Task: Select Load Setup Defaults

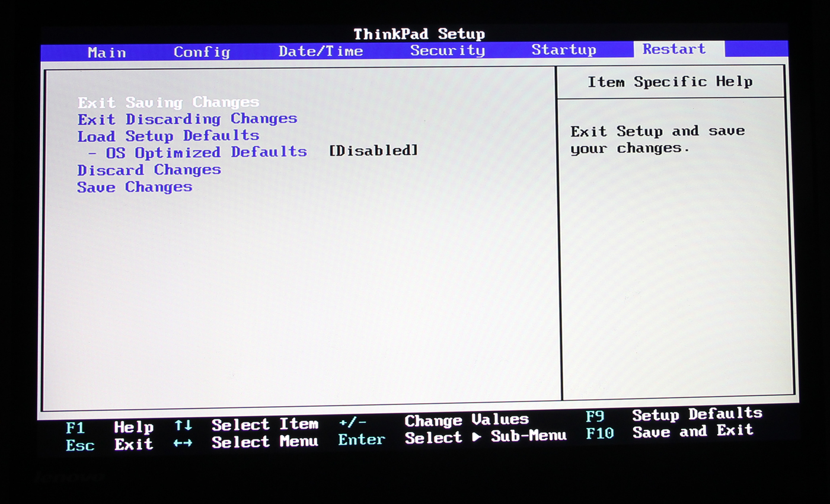Action: coord(168,136)
